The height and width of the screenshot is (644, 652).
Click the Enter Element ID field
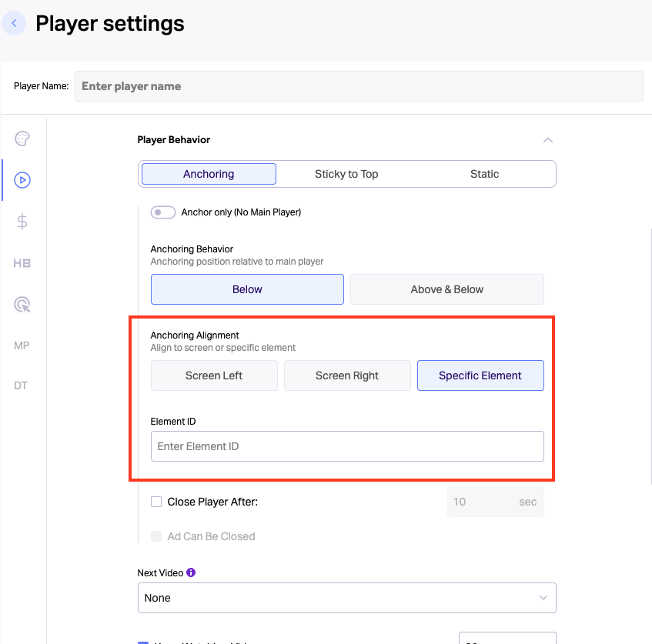point(347,446)
